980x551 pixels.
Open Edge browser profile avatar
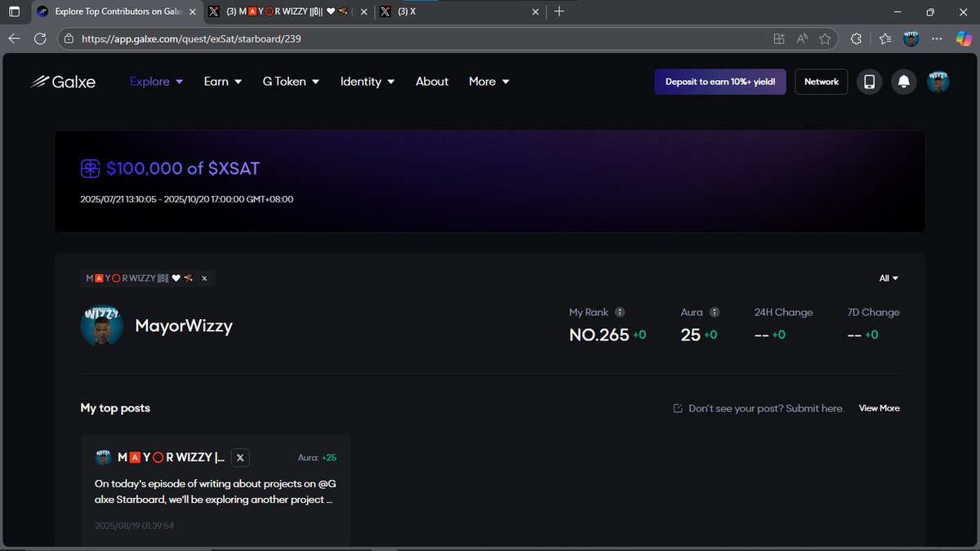911,38
